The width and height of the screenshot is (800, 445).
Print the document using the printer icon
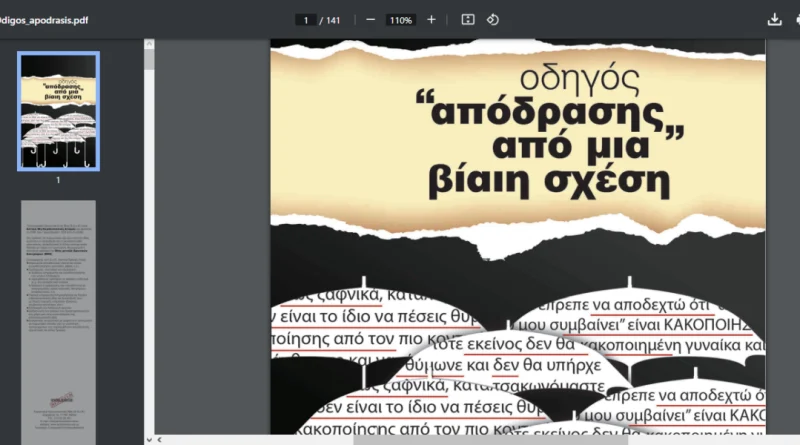point(796,19)
